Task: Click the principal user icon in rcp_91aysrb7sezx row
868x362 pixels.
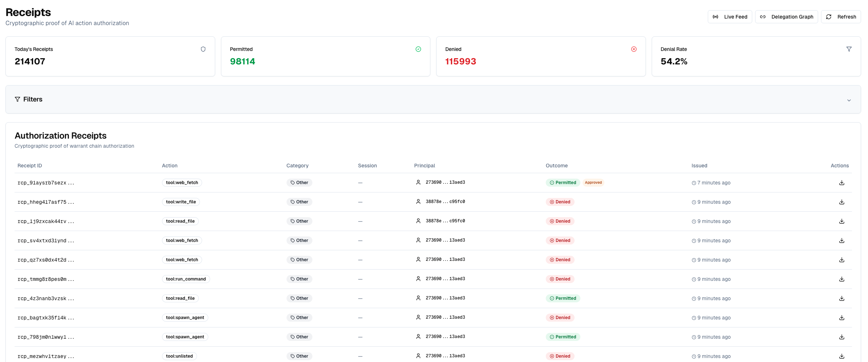Action: tap(418, 182)
